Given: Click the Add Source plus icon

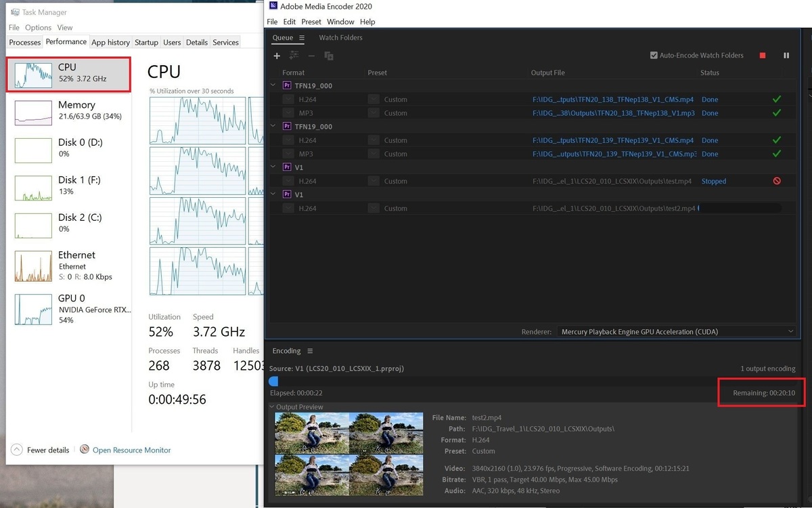Looking at the screenshot, I should [x=277, y=56].
